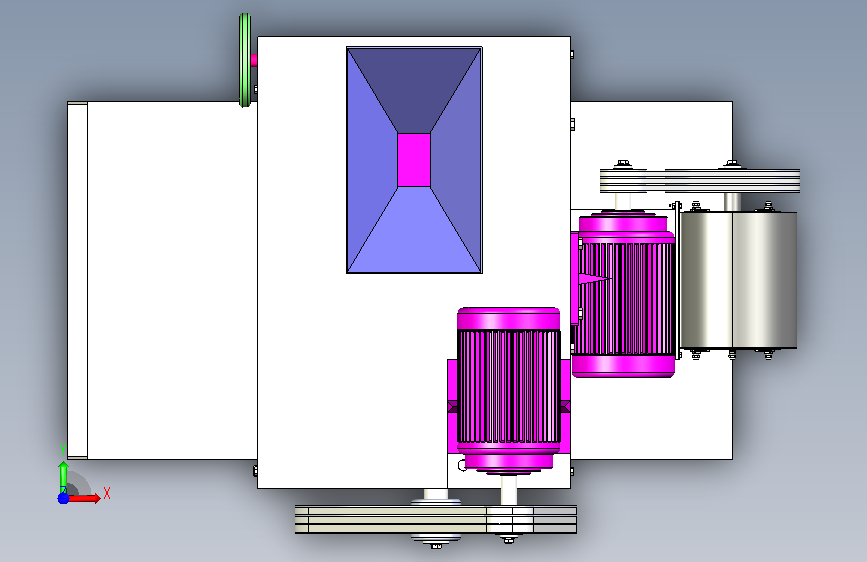Pick the light purple bottom face of the hopper
This screenshot has width=867, height=562.
(414, 230)
